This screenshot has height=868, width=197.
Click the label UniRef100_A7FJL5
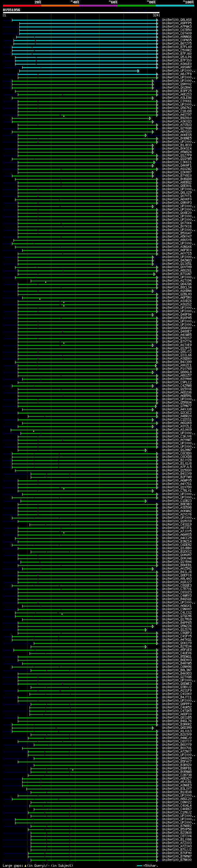(x=177, y=467)
